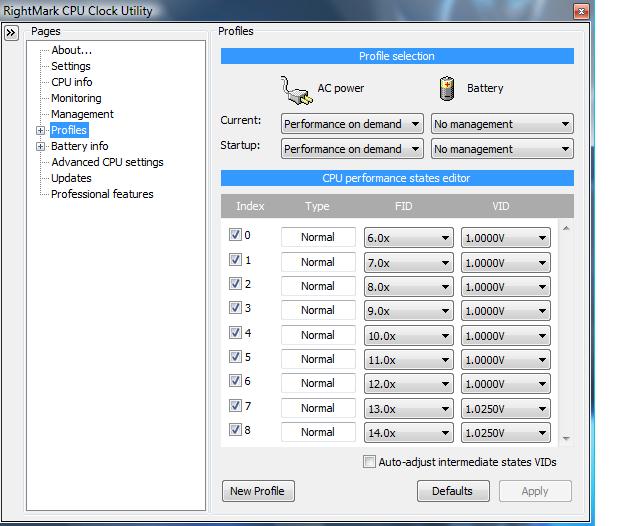Screen dimensions: 640x526
Task: Open VID dropdown for index 0
Action: pos(506,238)
